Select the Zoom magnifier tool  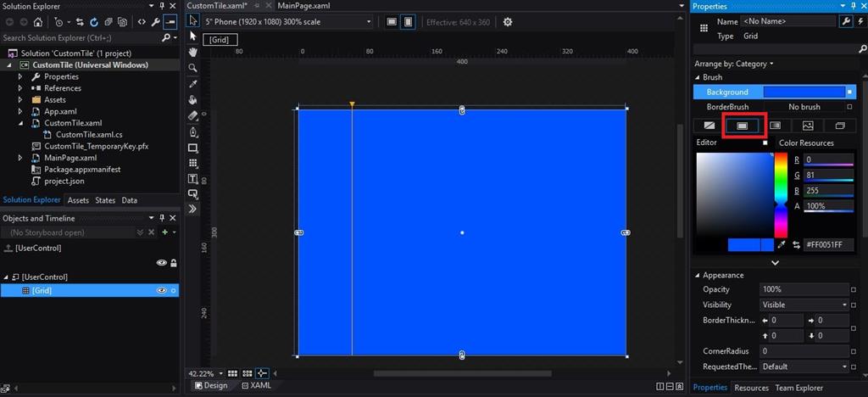click(x=192, y=68)
